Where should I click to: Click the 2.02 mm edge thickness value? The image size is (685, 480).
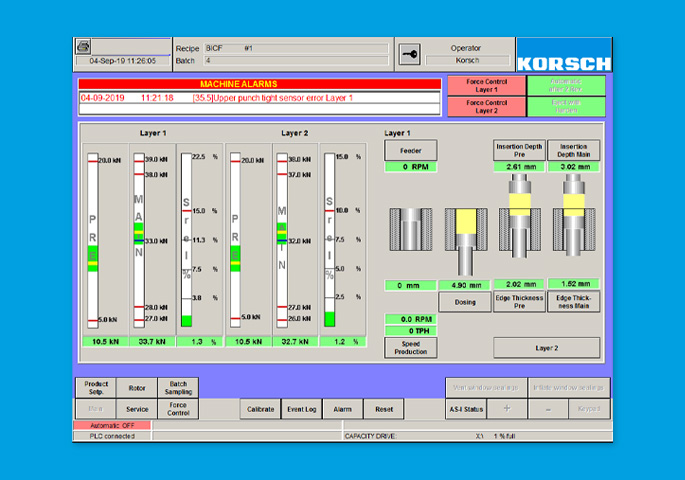(519, 284)
